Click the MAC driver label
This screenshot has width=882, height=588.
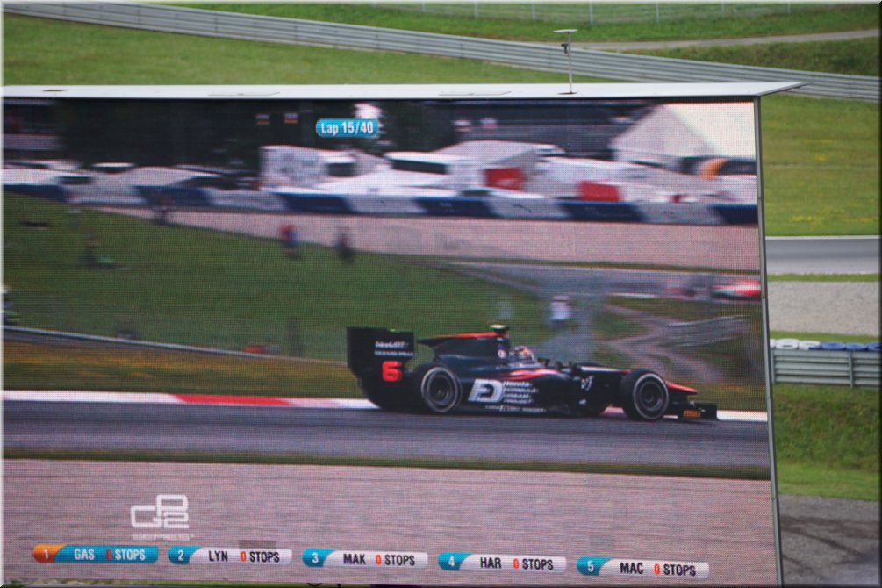pos(631,568)
